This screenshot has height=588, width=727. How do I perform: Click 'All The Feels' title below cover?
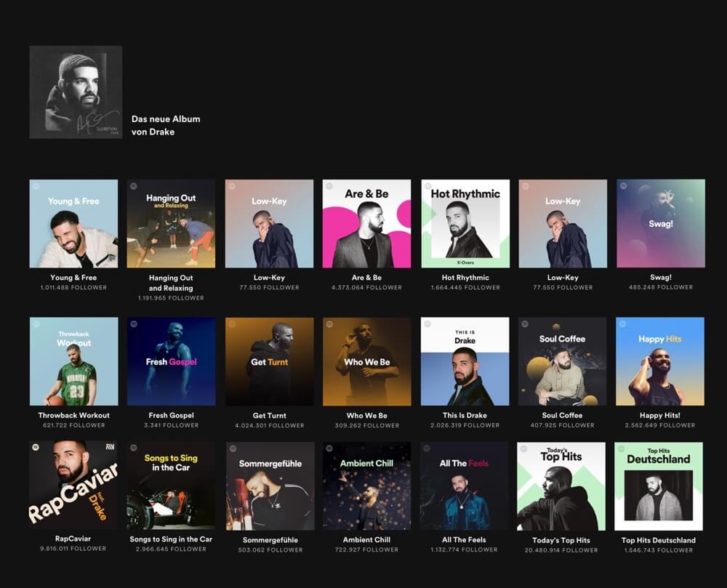[464, 540]
